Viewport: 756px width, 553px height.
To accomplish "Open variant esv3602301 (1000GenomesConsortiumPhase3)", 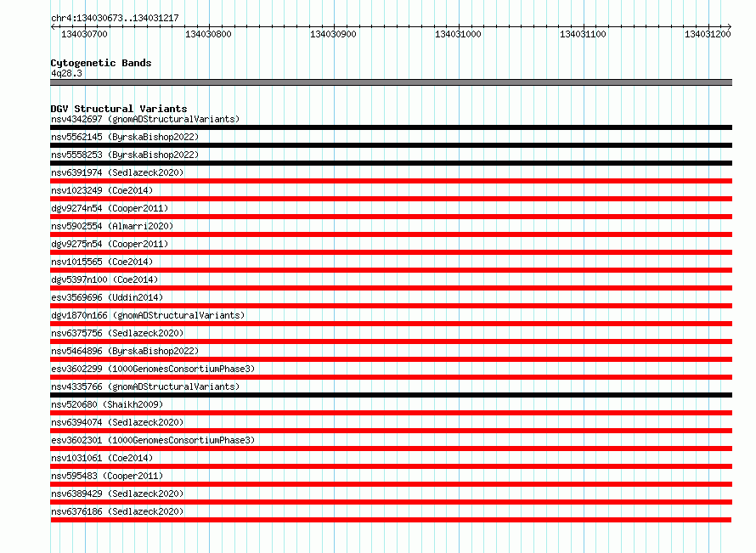I will 153,440.
